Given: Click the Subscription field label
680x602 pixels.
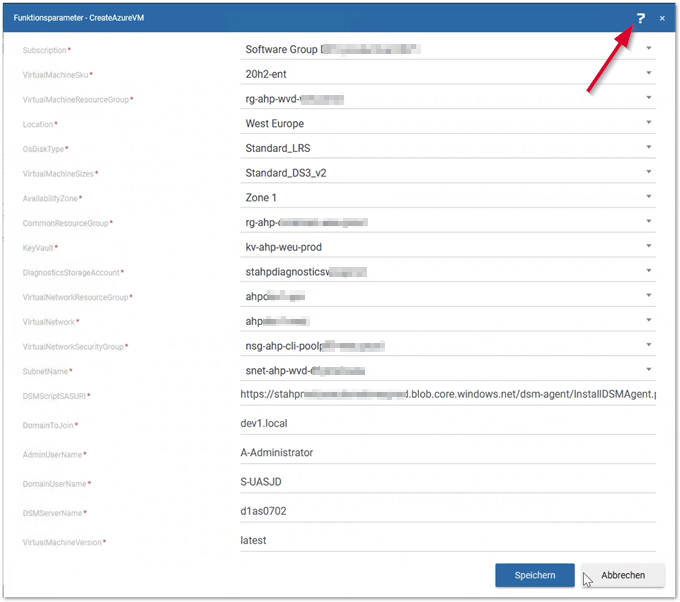Looking at the screenshot, I should point(44,50).
